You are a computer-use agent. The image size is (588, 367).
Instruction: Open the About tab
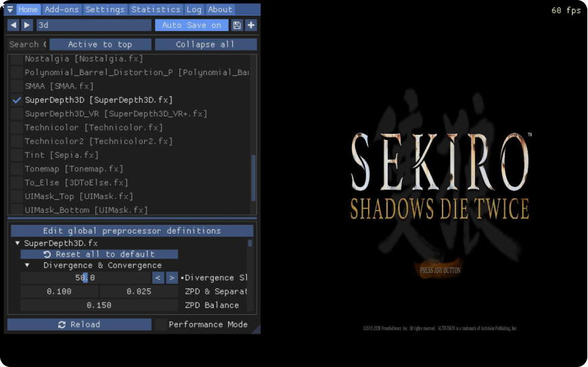point(220,9)
